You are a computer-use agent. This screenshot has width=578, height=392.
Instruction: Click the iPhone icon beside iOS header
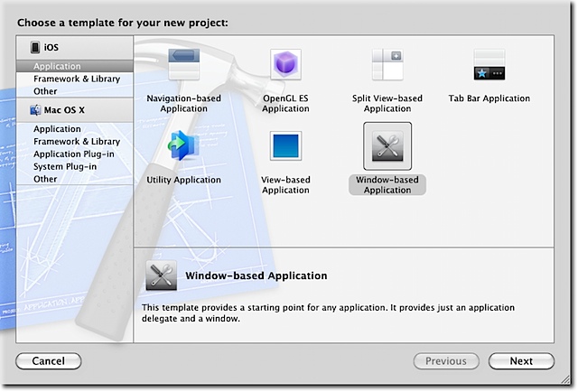[35, 48]
